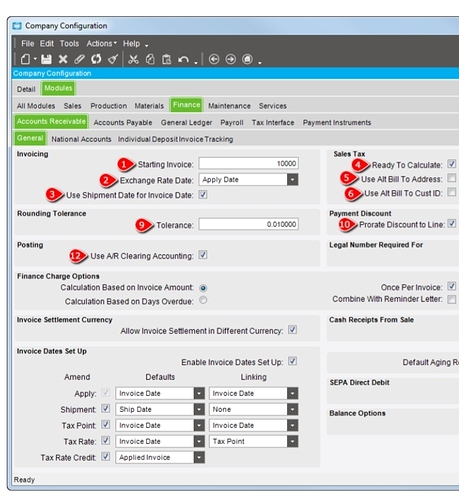Click the Refresh arrows icon
The width and height of the screenshot is (459, 500).
tap(96, 59)
